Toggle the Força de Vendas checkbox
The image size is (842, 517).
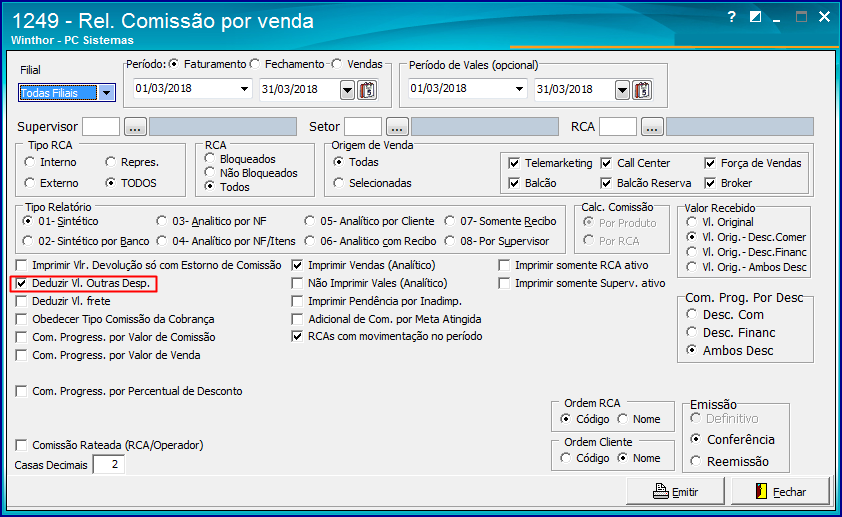(710, 163)
